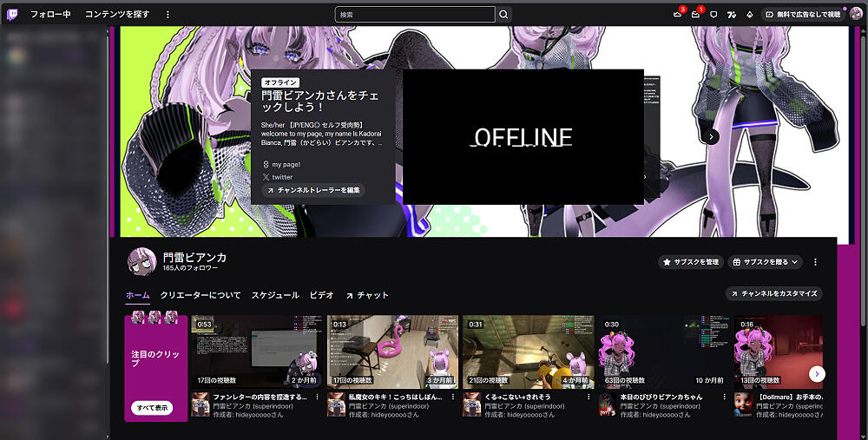The image size is (868, 440).
Task: Open clip title 【Dollmare】お手本の
Action: coord(789,397)
